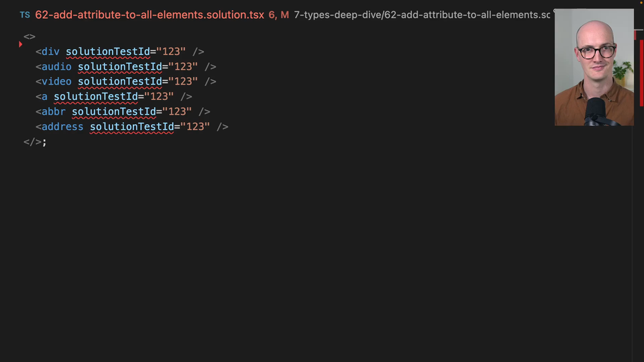
Task: Click the TS file type icon
Action: (25, 15)
